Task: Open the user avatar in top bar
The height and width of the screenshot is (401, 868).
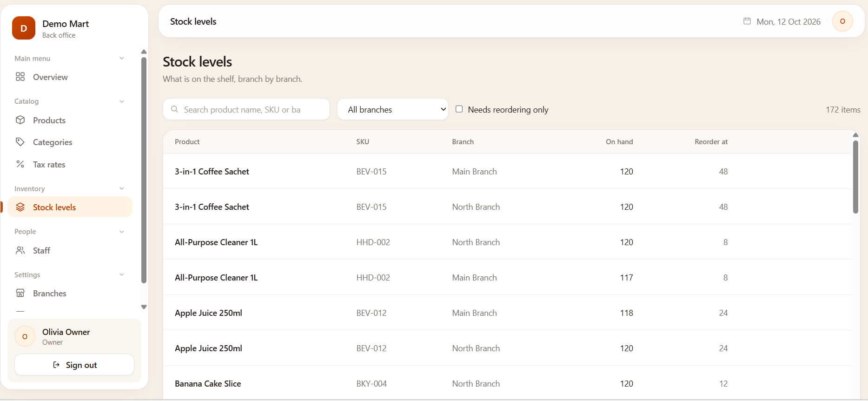Action: tap(842, 21)
